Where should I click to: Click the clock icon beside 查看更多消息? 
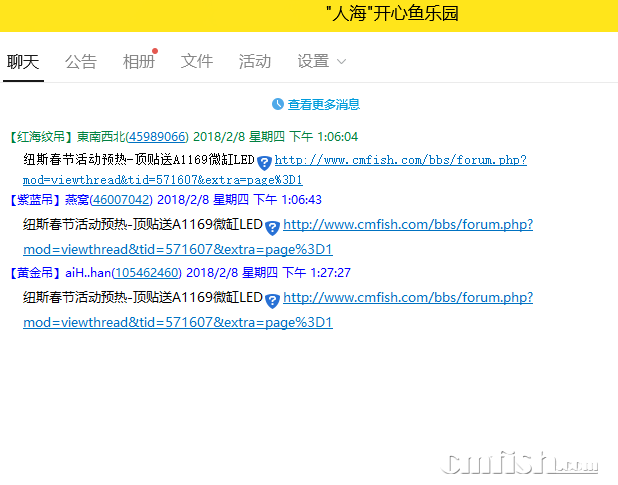(278, 104)
